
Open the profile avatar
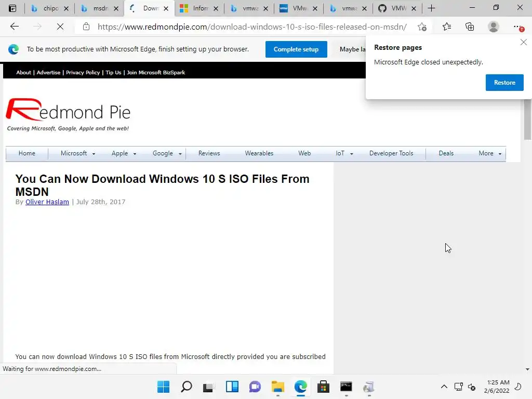tap(494, 26)
